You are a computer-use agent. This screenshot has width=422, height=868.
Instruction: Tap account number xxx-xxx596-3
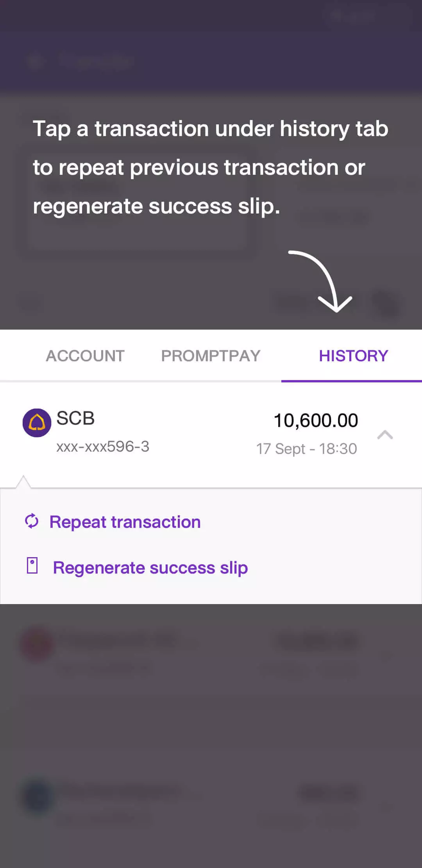pyautogui.click(x=103, y=447)
